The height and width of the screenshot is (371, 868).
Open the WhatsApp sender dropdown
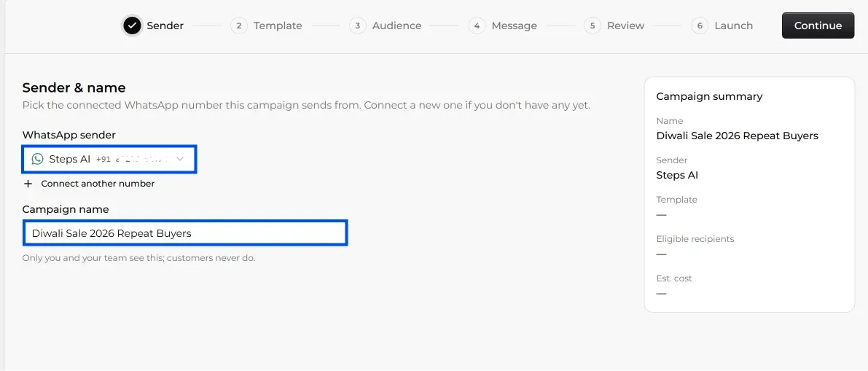click(x=109, y=159)
